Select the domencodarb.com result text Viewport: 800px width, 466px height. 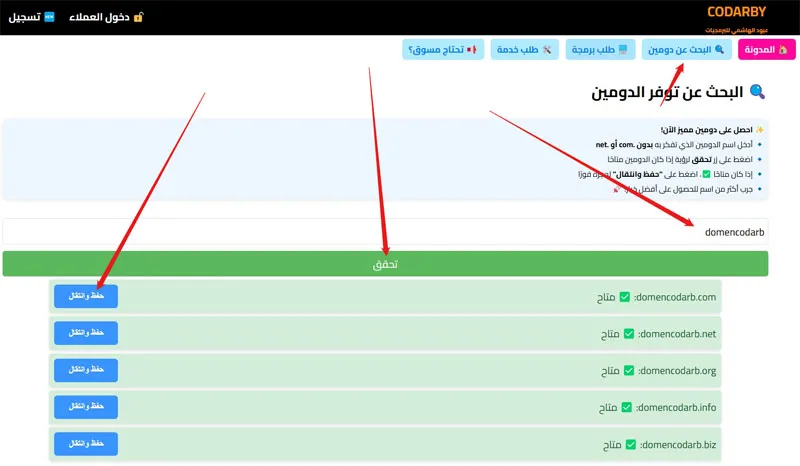(x=675, y=297)
